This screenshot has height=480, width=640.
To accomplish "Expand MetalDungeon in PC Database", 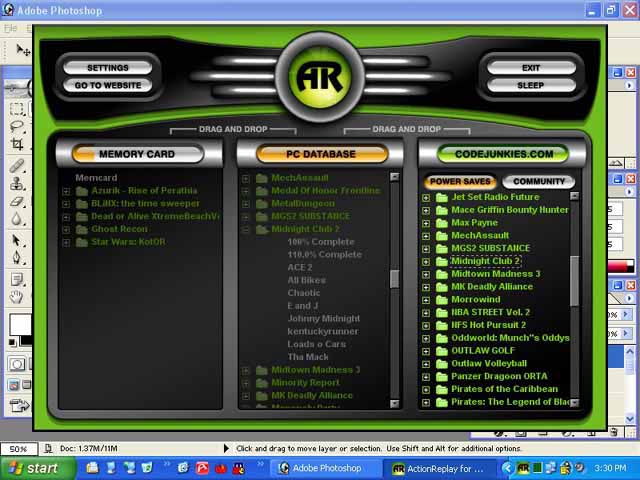I will click(x=245, y=204).
